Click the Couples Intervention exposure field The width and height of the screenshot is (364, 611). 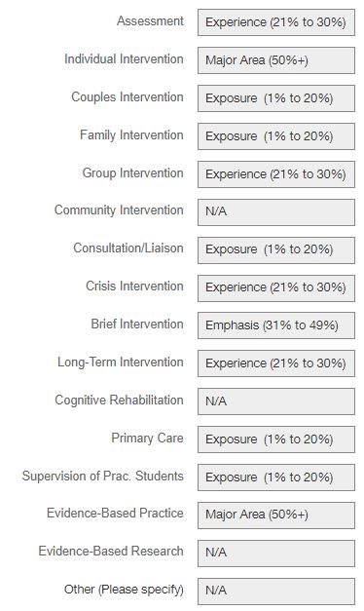point(276,98)
